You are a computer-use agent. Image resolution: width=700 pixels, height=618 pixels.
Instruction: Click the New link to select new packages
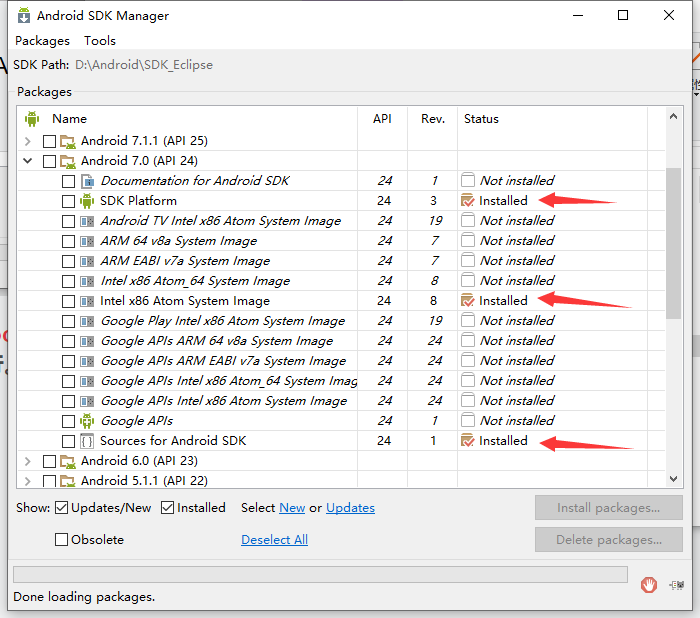(x=292, y=508)
